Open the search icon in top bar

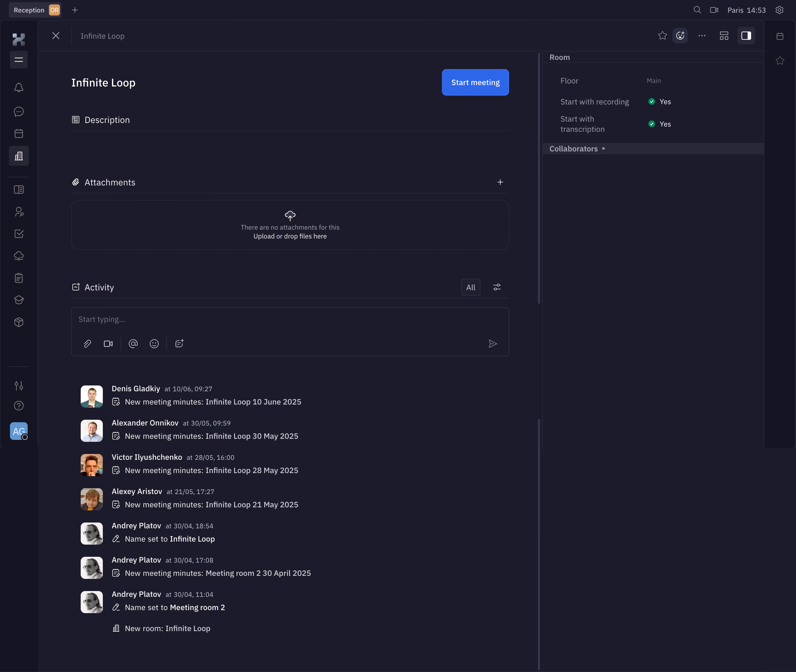[x=697, y=10]
